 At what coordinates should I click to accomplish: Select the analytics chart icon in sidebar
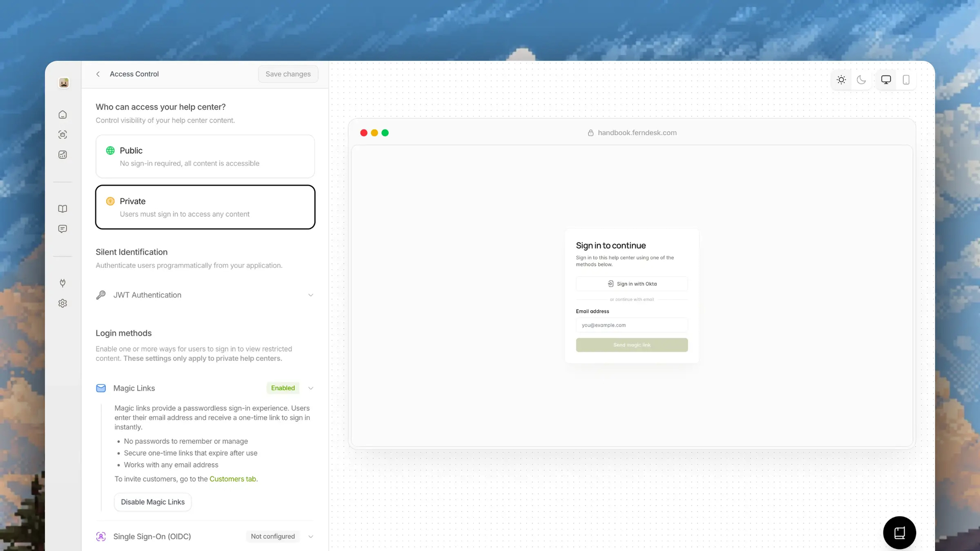pos(62,154)
